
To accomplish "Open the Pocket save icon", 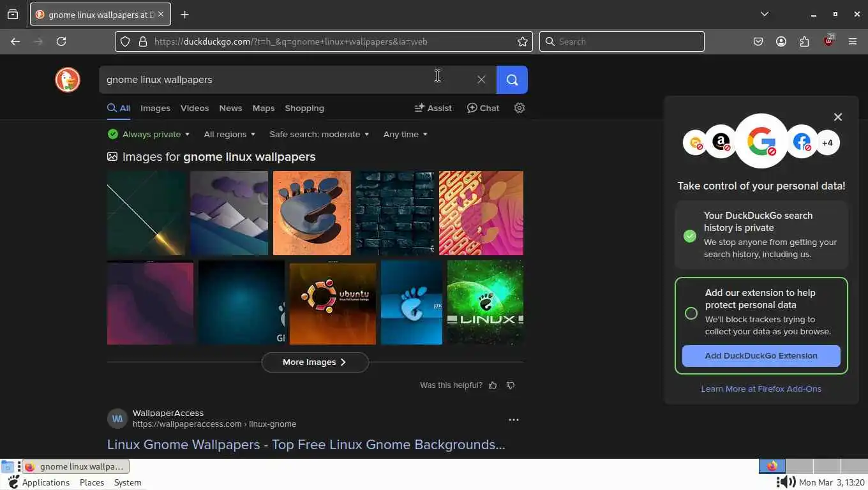I will click(758, 41).
